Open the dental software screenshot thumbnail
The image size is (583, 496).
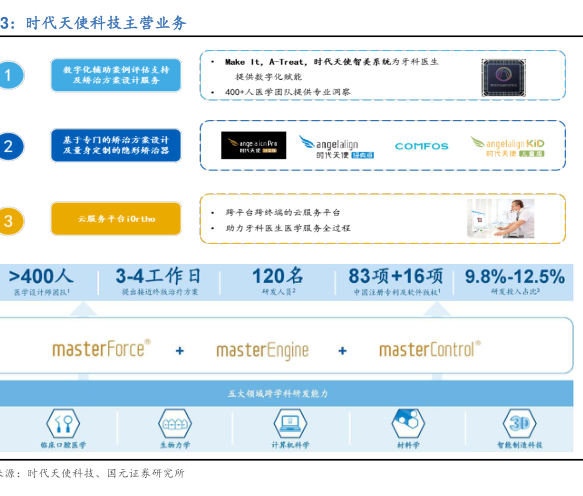coord(503,78)
